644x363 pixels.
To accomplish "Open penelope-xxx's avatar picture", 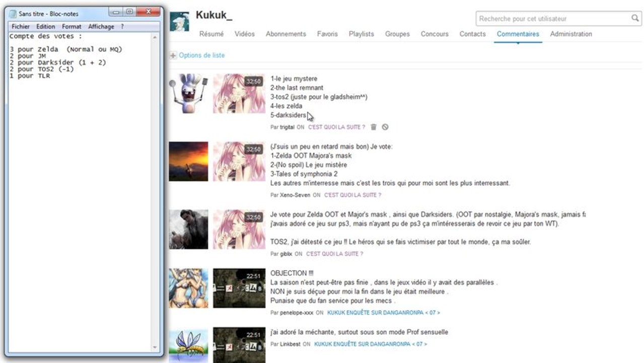I will (x=188, y=288).
